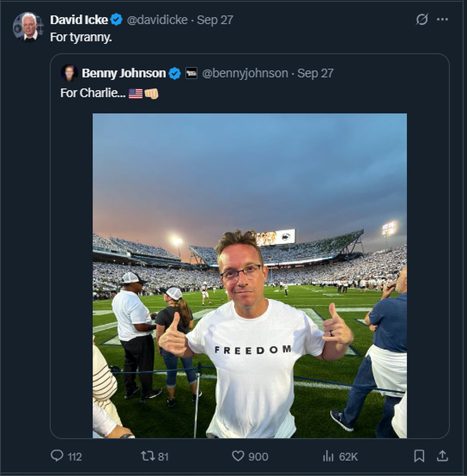The width and height of the screenshot is (467, 476).
Task: Click the affiliation badge beside Benny Johnson
Action: tap(191, 73)
